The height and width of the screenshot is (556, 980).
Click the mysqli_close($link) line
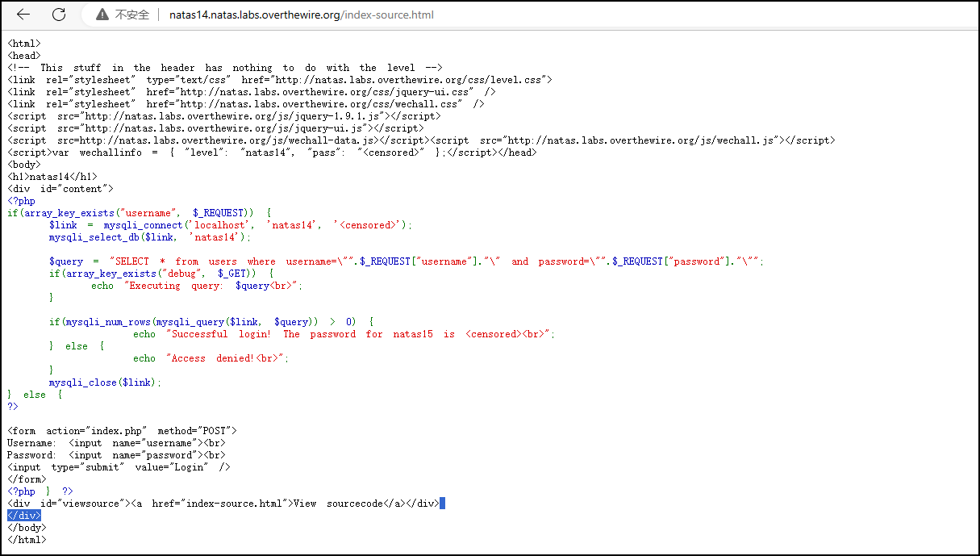click(x=105, y=383)
